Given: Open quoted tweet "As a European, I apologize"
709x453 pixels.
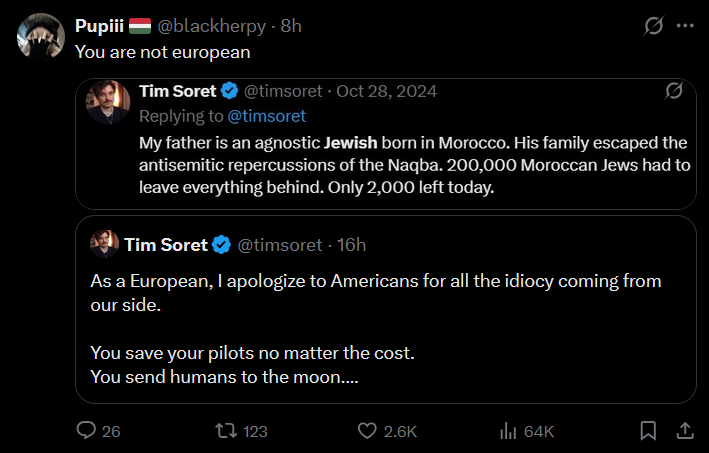Looking at the screenshot, I should [385, 310].
